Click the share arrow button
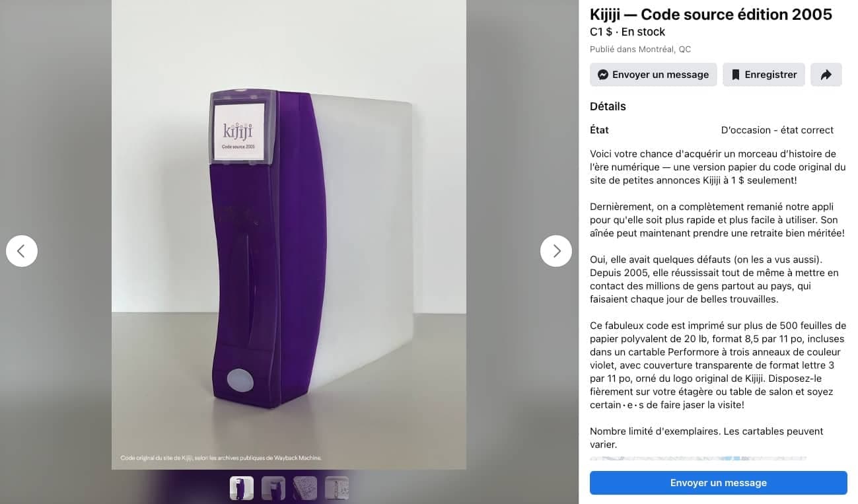 pos(826,75)
